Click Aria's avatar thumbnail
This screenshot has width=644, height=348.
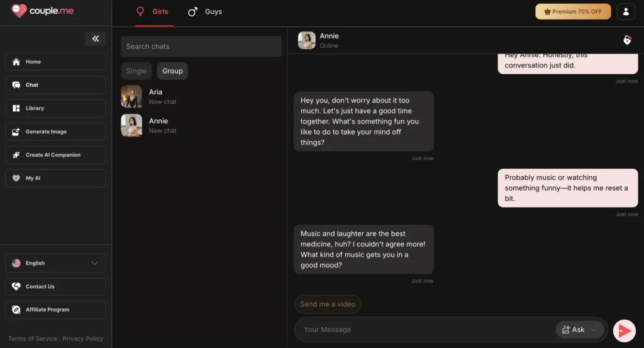(131, 96)
